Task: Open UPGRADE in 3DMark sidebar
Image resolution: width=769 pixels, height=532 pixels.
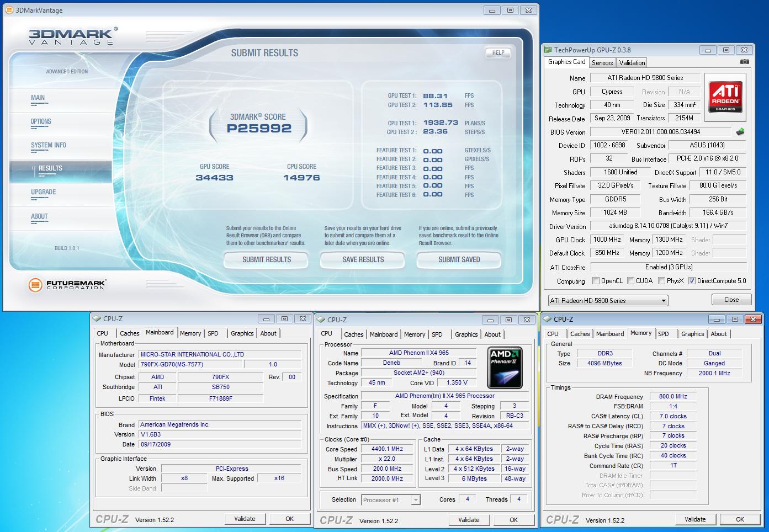Action: pos(43,192)
